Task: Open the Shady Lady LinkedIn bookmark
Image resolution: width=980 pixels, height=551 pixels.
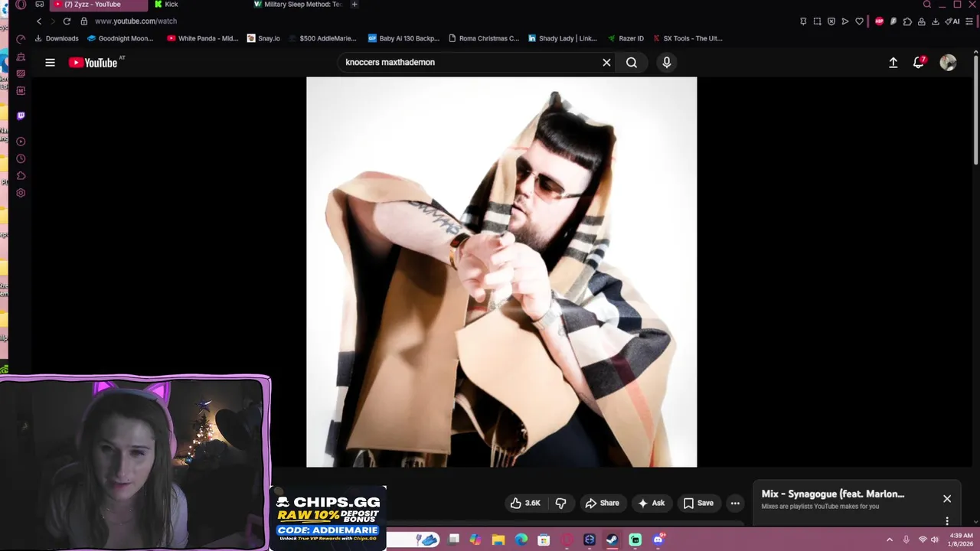Action: tap(563, 38)
